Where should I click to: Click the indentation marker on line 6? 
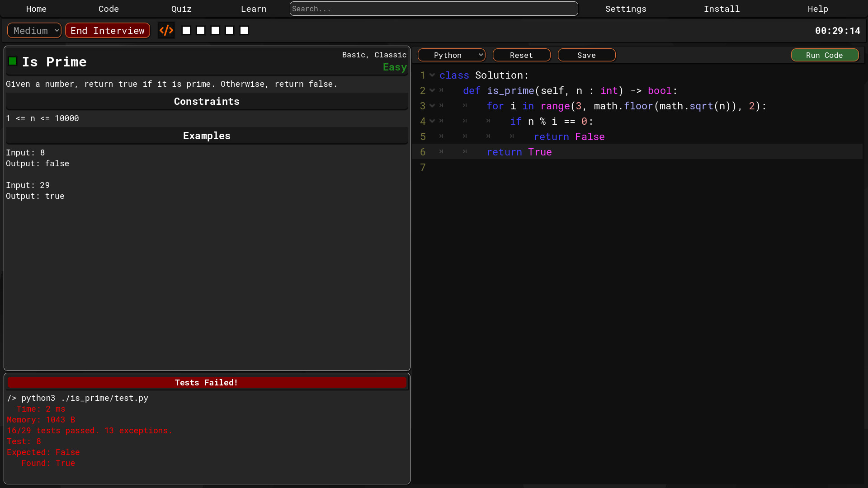[x=442, y=152]
